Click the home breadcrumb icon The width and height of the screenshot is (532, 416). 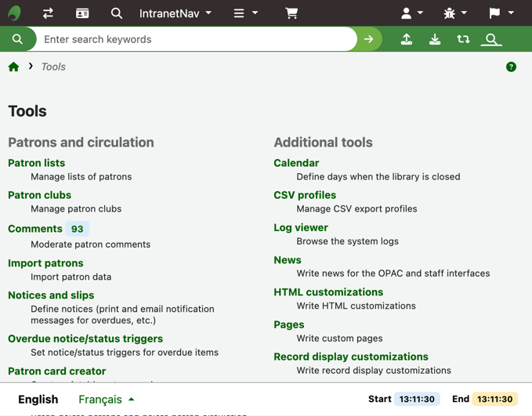pyautogui.click(x=14, y=67)
